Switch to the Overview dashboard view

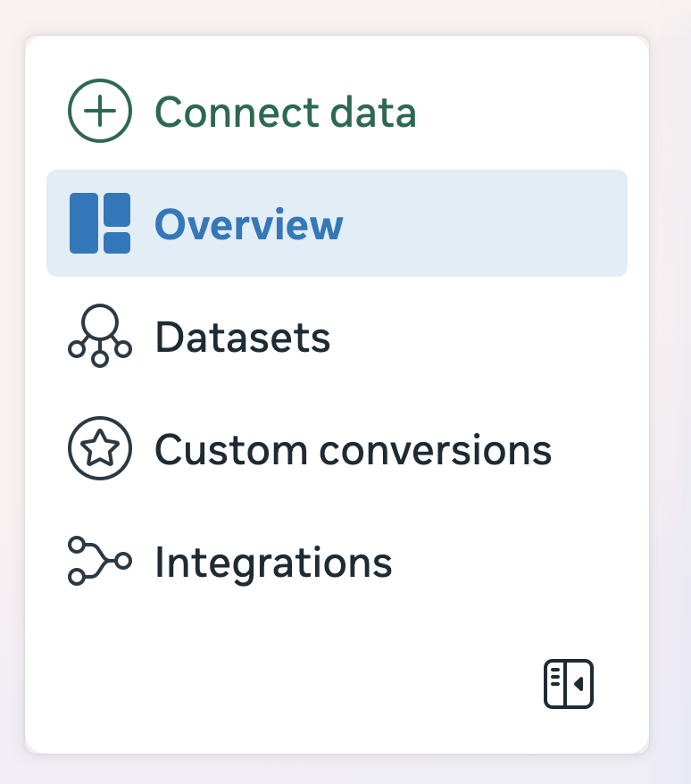click(x=249, y=224)
